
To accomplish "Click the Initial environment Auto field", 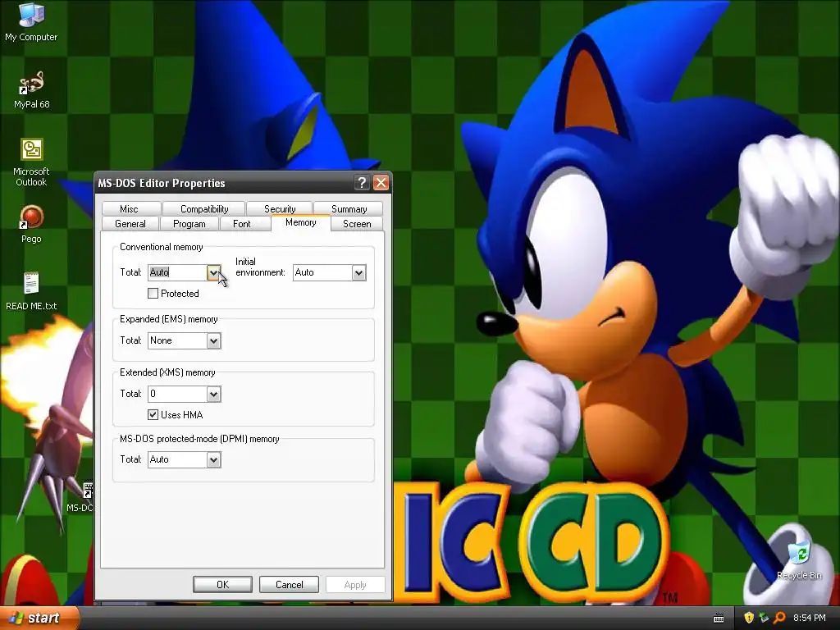I will [322, 272].
